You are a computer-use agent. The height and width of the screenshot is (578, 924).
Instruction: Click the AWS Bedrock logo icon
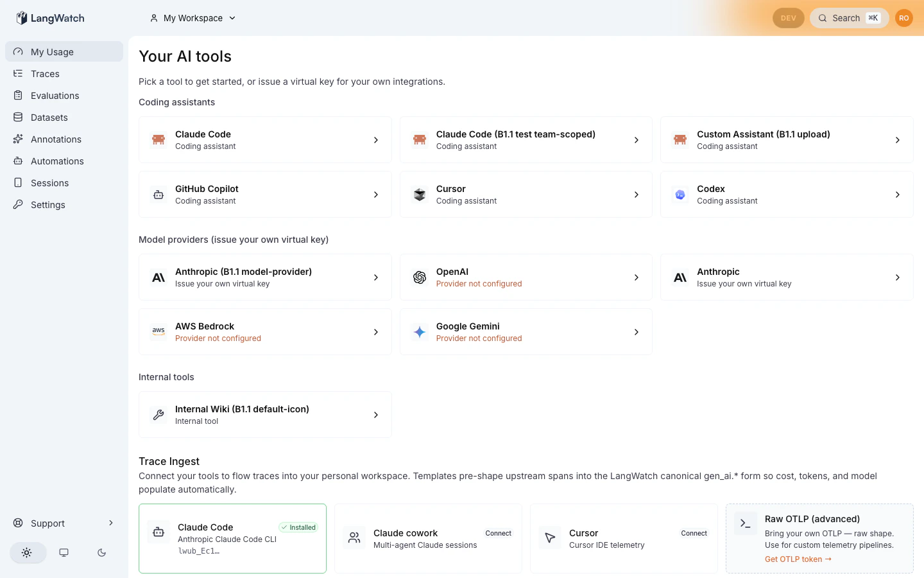pyautogui.click(x=158, y=332)
